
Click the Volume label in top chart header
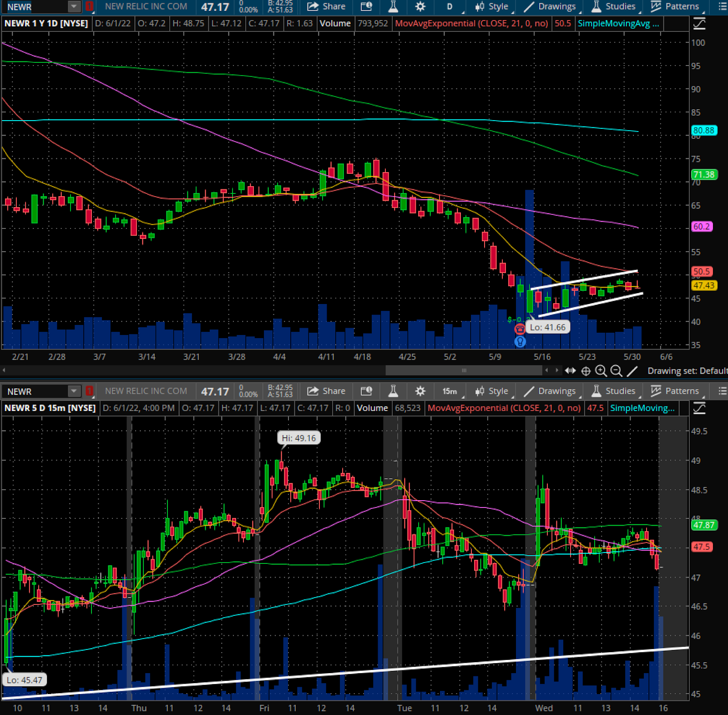click(335, 23)
